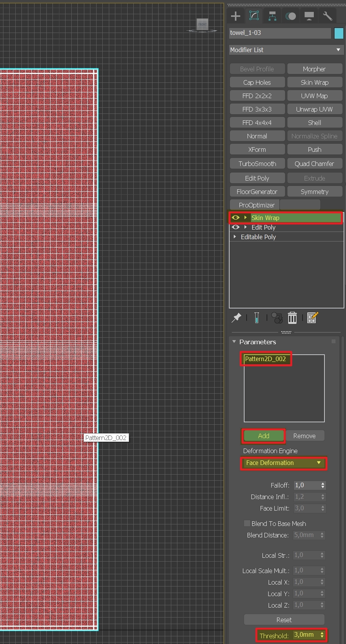The image size is (346, 644).
Task: Open the Modifier List dropdown
Action: tap(285, 50)
